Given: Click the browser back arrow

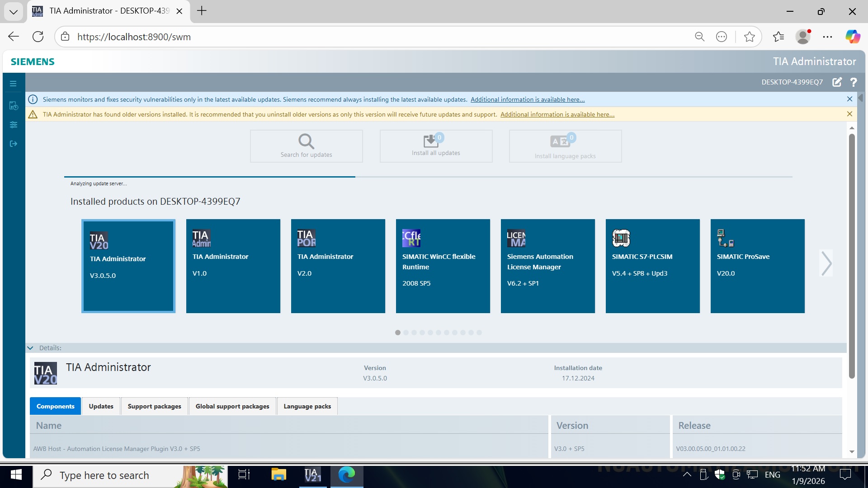Looking at the screenshot, I should point(14,37).
